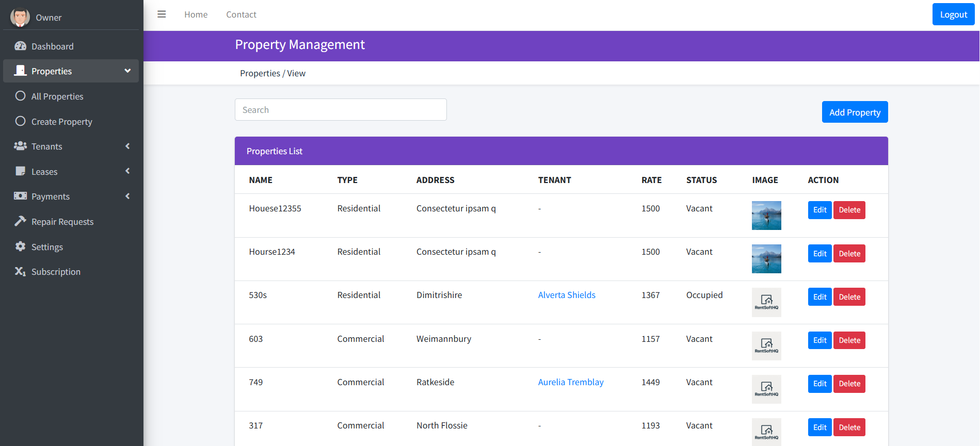Click the Repair Requests hammer icon
980x446 pixels.
tap(20, 221)
